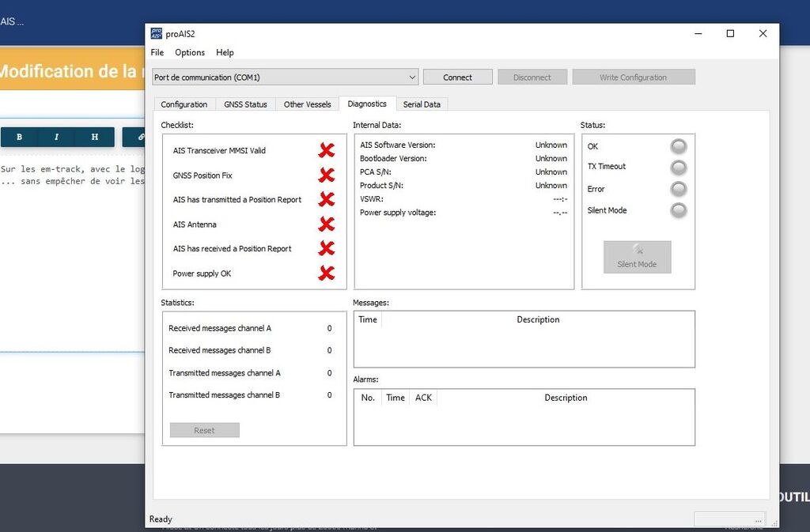Click the Description column header in Messages
The height and width of the screenshot is (532, 810).
538,319
